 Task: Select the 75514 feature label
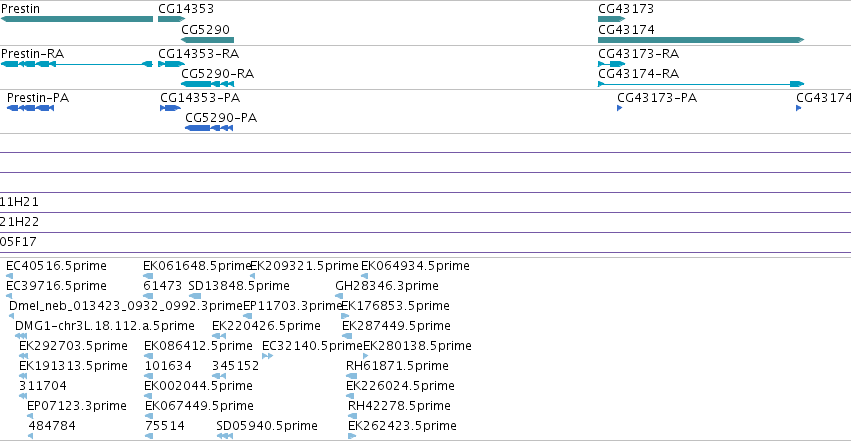coord(165,426)
